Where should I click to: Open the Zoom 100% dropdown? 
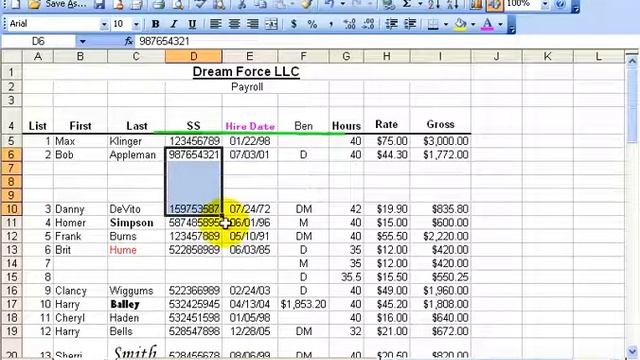coord(545,4)
